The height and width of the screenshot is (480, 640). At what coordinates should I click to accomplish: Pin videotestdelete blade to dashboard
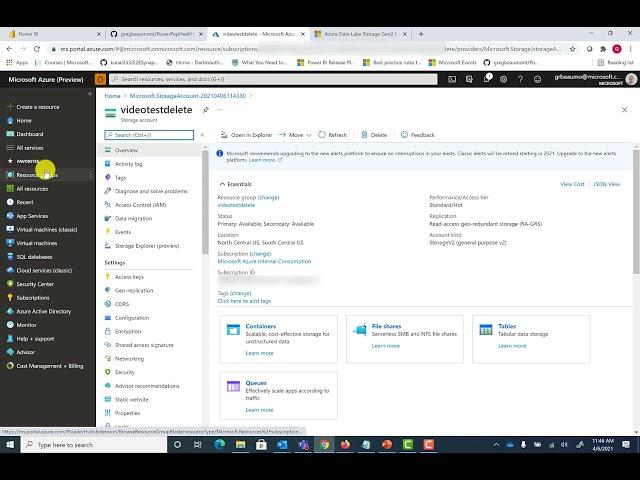coord(206,110)
